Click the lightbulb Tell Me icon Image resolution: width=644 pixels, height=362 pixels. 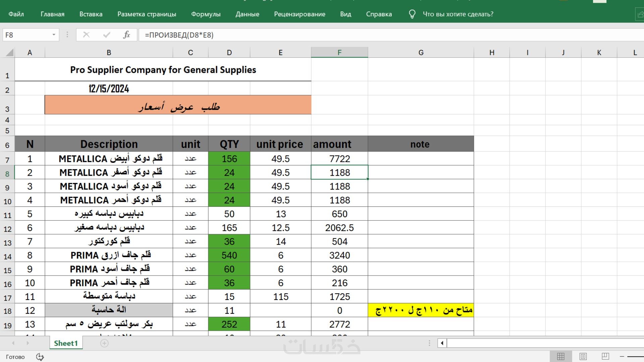point(412,14)
